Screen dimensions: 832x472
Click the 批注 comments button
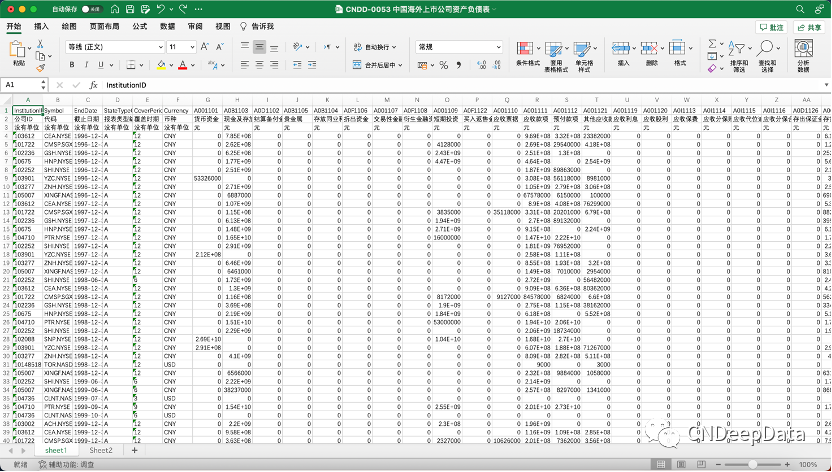click(772, 28)
